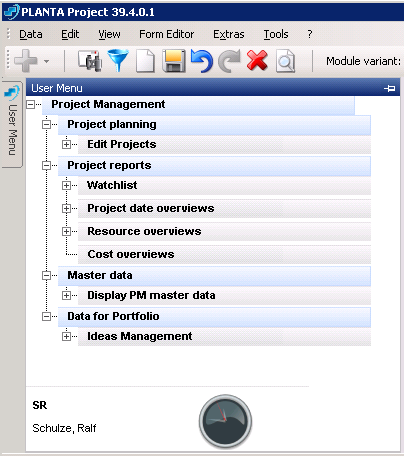This screenshot has width=404, height=456.
Task: Click the blue Undo arrow icon
Action: (202, 61)
